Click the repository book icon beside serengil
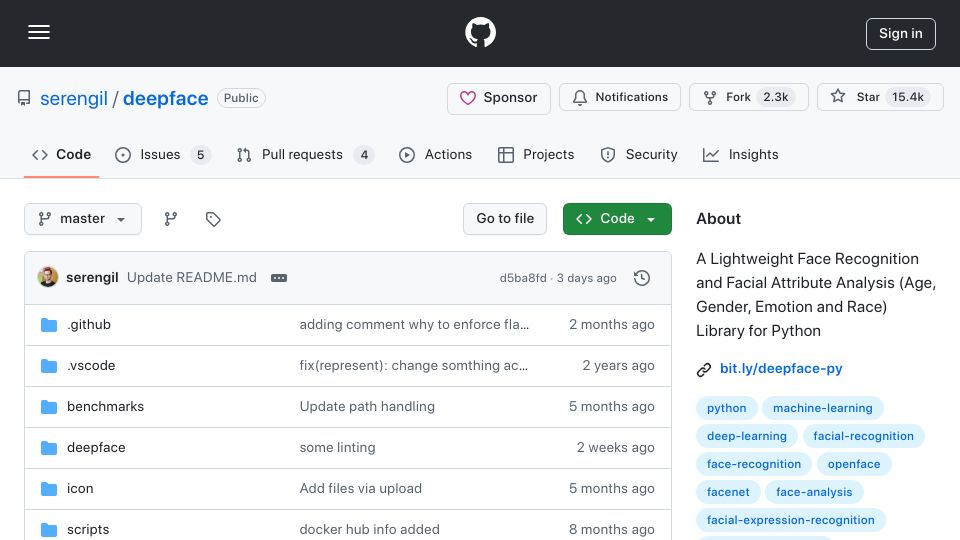960x540 pixels. (24, 98)
